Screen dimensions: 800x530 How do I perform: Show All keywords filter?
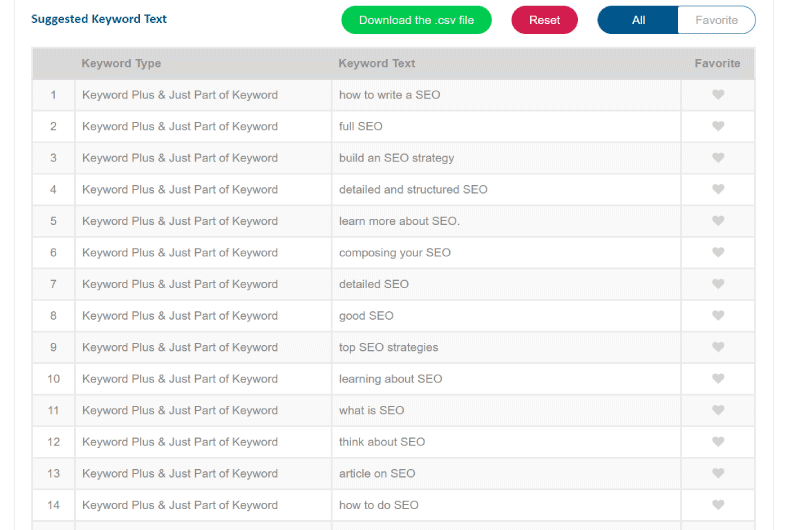(638, 20)
